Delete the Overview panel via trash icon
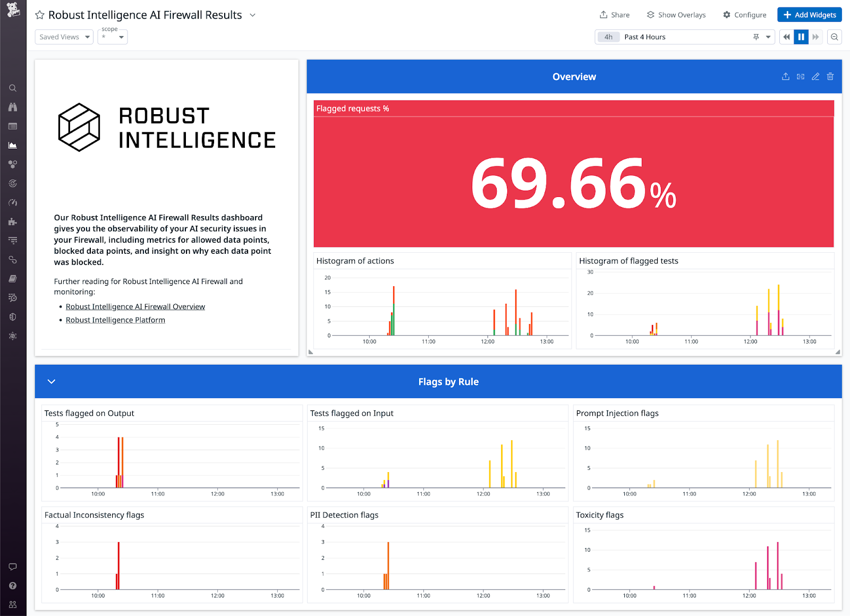This screenshot has width=850, height=616. click(x=830, y=76)
